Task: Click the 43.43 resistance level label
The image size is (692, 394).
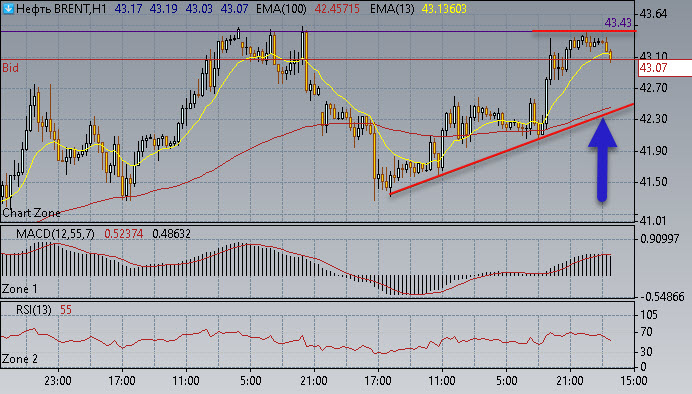Action: pyautogui.click(x=618, y=23)
